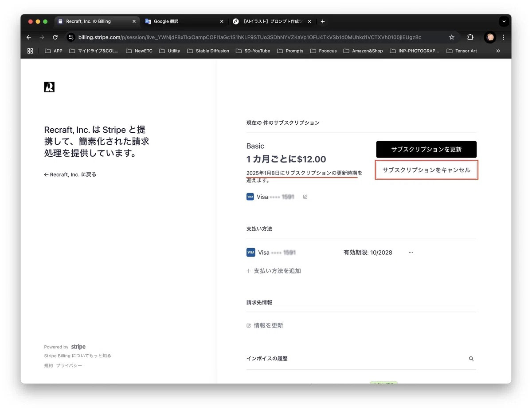Click the 1カ月ごとに$12.00 price text
The height and width of the screenshot is (411, 532).
tap(286, 159)
